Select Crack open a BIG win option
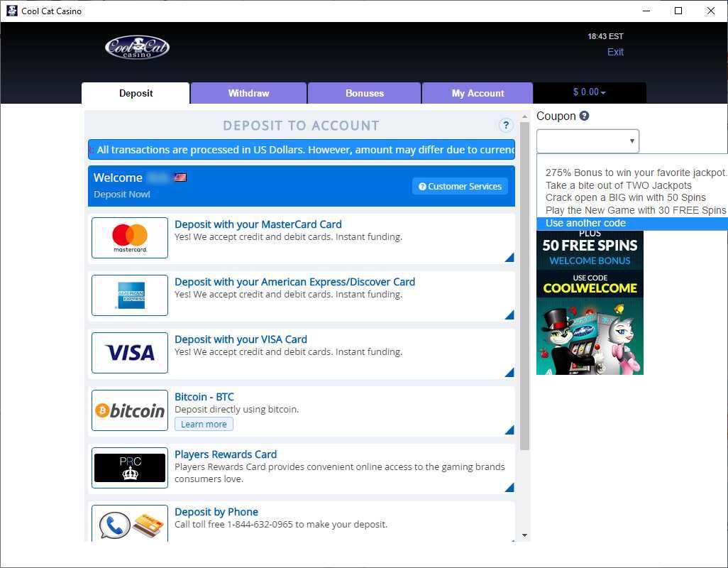This screenshot has height=568, width=728. [x=632, y=197]
